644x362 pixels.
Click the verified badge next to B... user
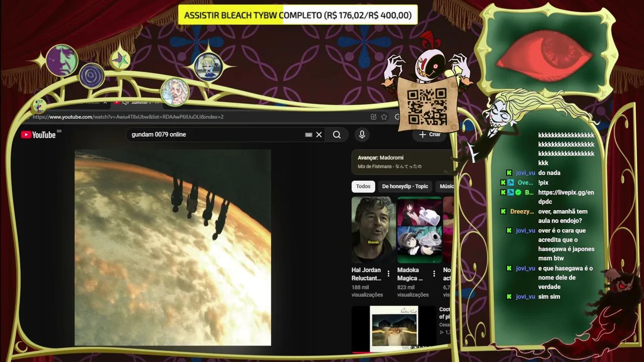point(518,193)
